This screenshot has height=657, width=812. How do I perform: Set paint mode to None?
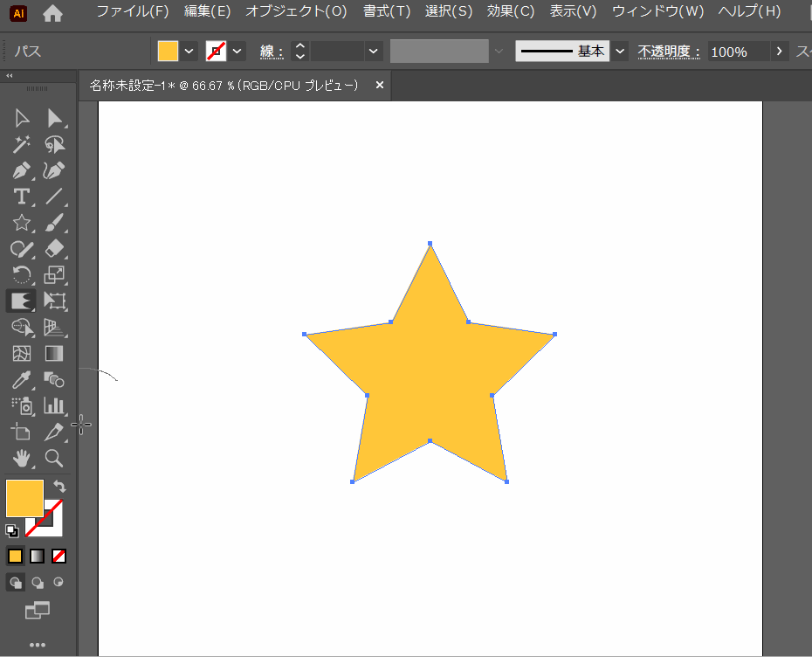(x=58, y=556)
